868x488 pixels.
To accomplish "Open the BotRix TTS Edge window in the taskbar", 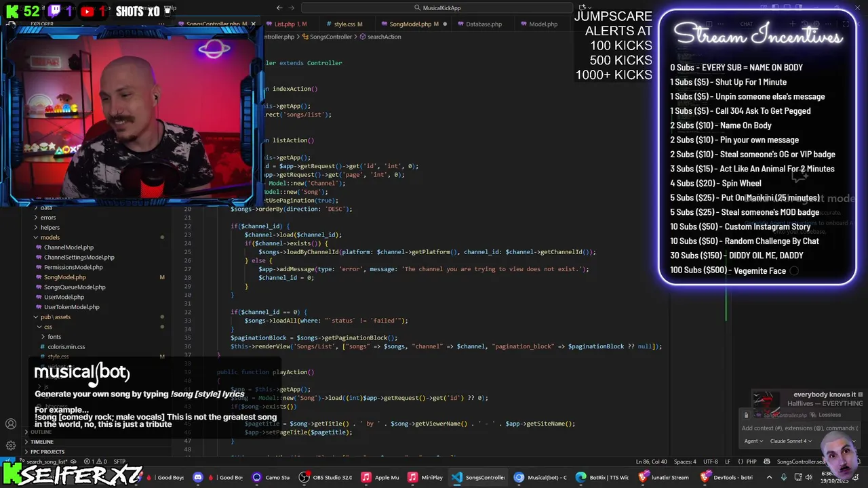I will 602,477.
